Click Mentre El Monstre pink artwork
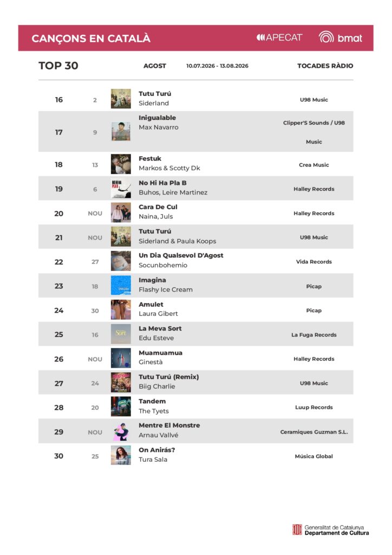Image resolution: width=392 pixels, height=555 pixels. pos(121,431)
